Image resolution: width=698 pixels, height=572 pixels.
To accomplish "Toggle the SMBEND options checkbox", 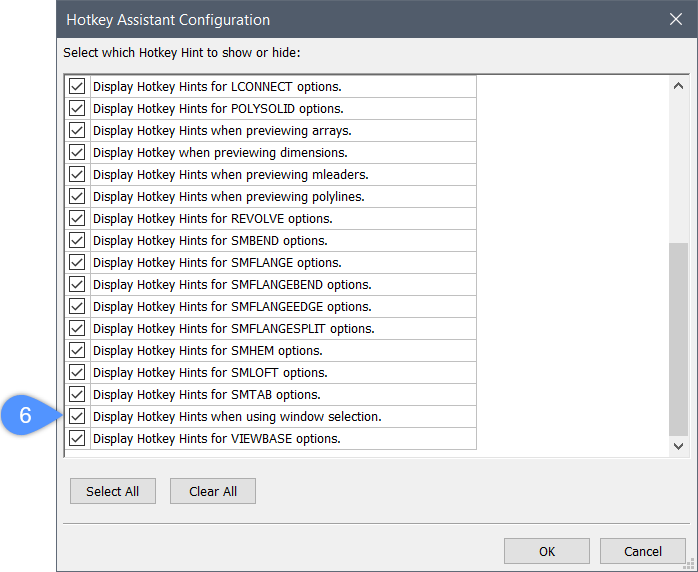I will pos(77,241).
